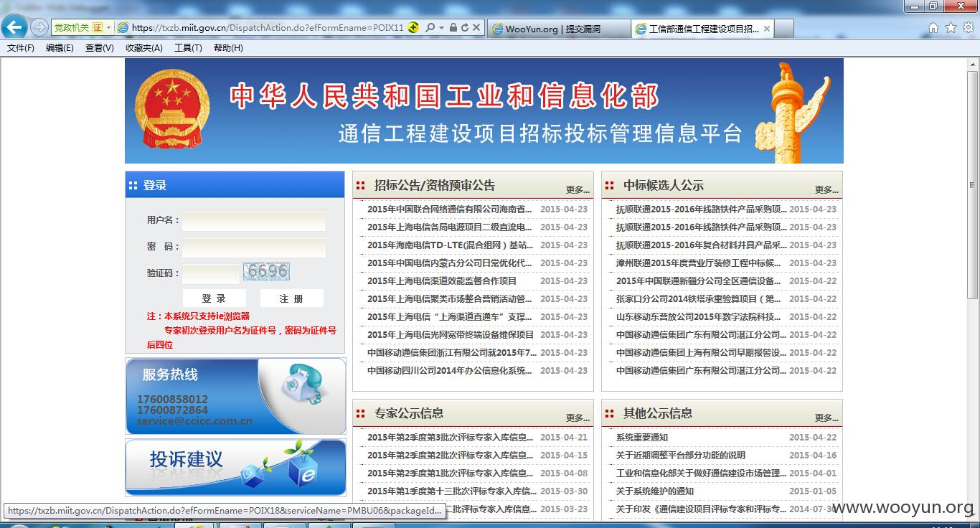Viewport: 980px width, 528px height.
Task: Open the 文件(F) menu
Action: (x=21, y=48)
